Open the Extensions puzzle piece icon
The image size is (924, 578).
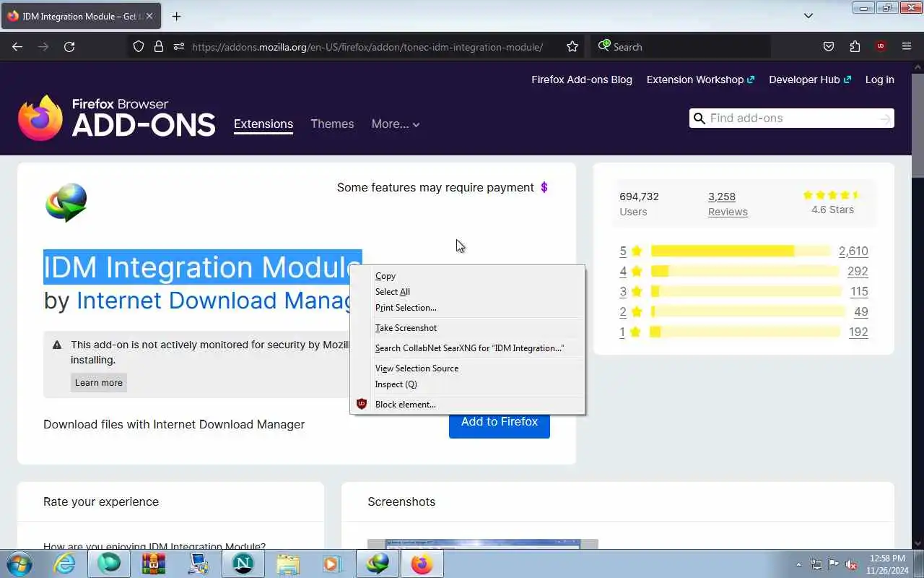[855, 46]
